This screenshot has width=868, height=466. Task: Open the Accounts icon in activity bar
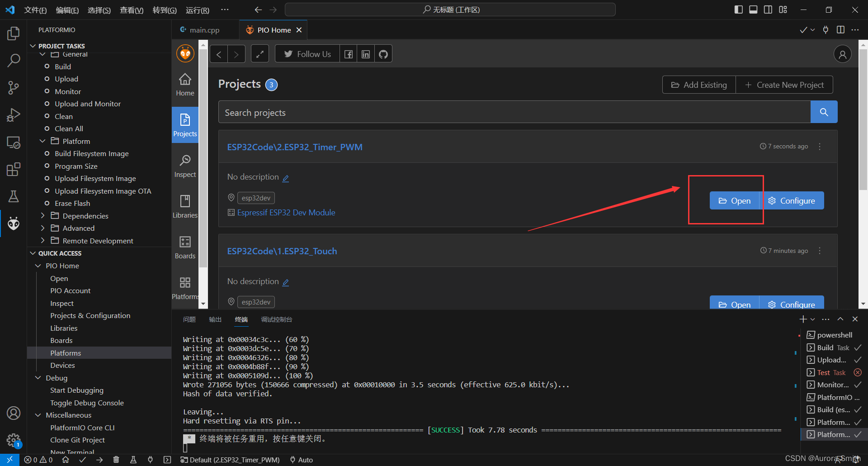click(x=14, y=413)
